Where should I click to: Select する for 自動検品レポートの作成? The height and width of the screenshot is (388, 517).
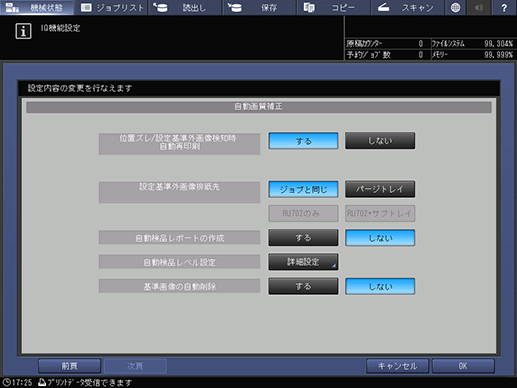[x=303, y=238]
